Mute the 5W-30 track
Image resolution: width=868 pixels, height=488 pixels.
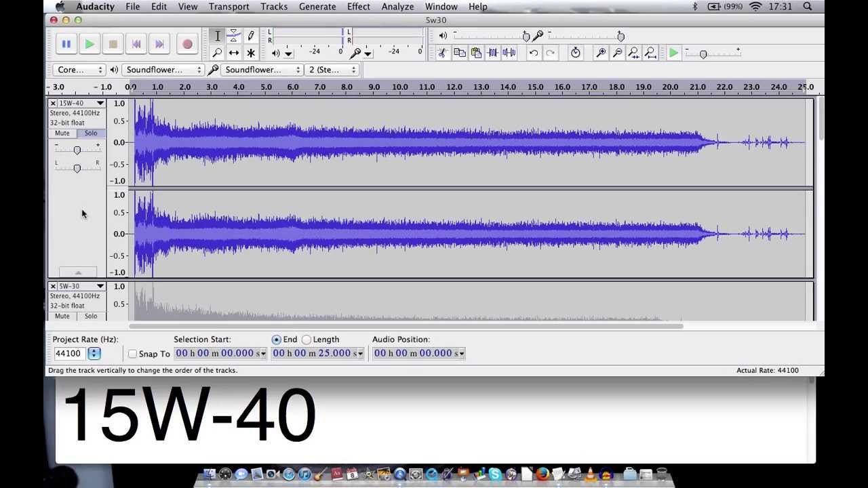tap(62, 317)
